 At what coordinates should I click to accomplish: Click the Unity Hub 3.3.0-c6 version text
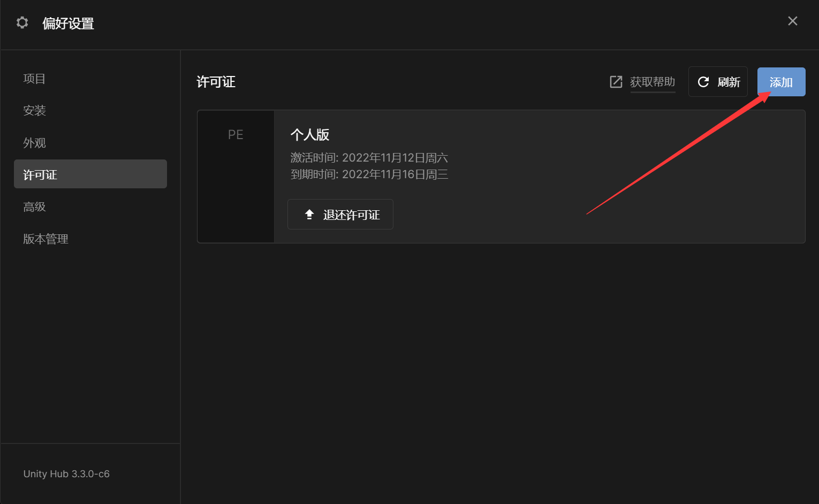coord(66,474)
